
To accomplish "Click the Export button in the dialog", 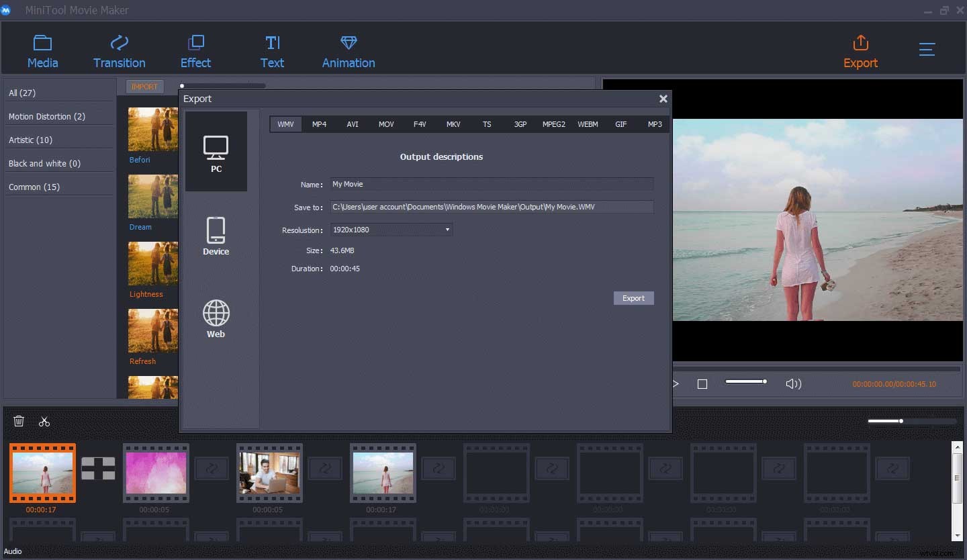I will click(633, 297).
